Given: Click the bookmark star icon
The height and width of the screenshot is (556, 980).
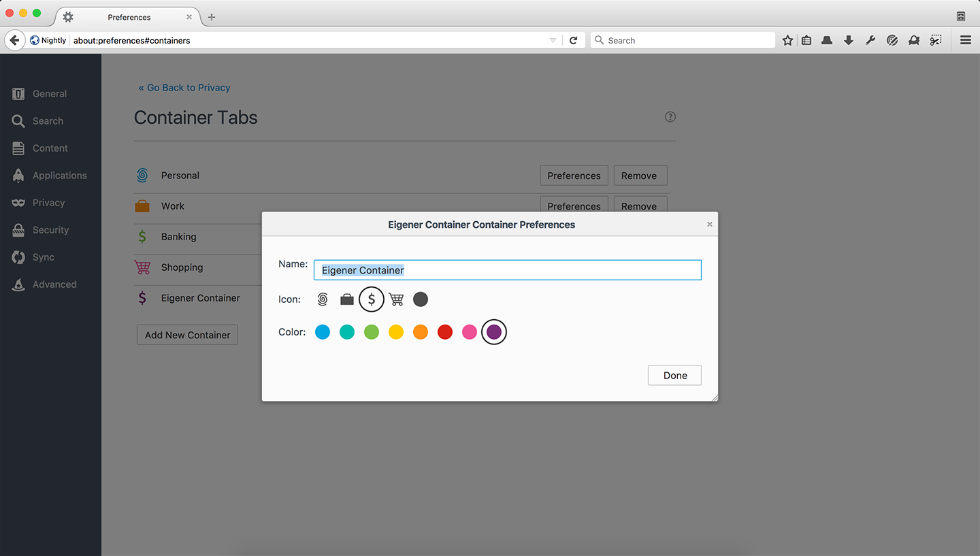Looking at the screenshot, I should [787, 40].
